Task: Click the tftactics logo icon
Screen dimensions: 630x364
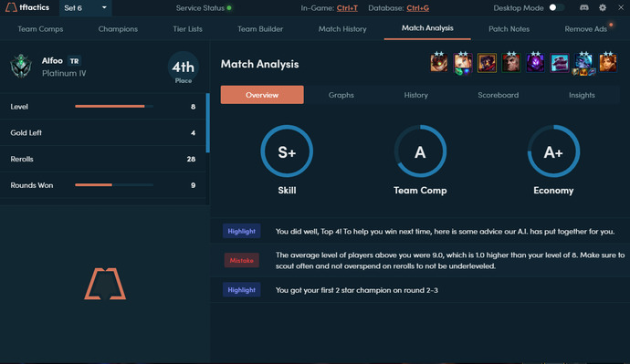Action: pyautogui.click(x=11, y=7)
